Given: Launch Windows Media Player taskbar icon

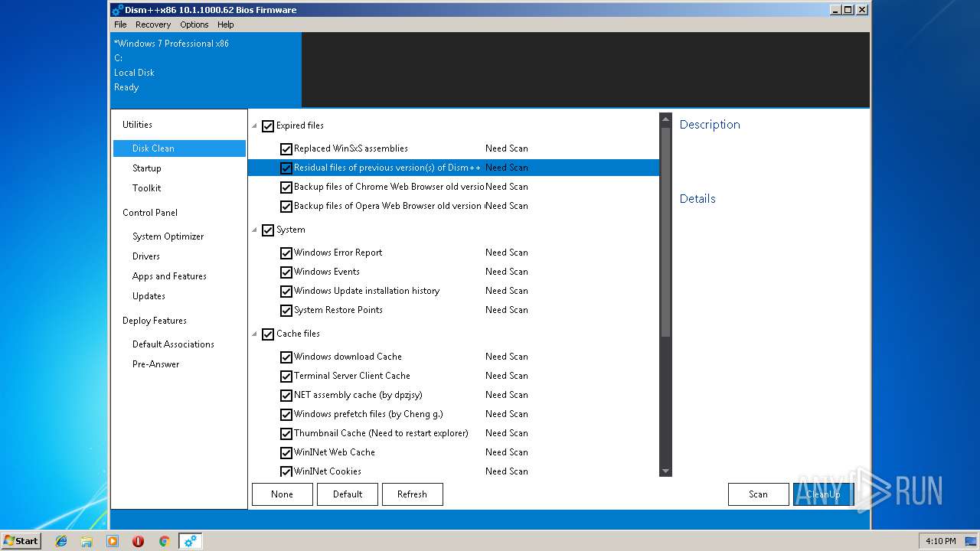Looking at the screenshot, I should click(113, 541).
